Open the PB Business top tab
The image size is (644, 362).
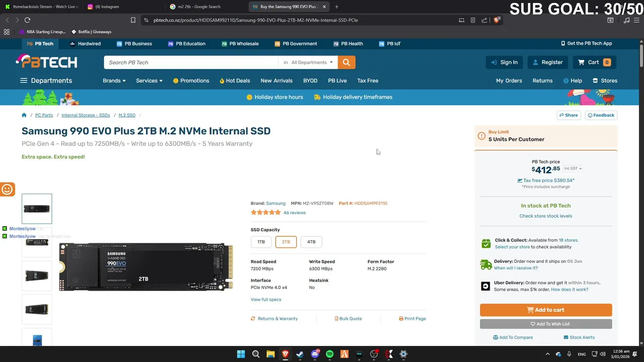134,44
